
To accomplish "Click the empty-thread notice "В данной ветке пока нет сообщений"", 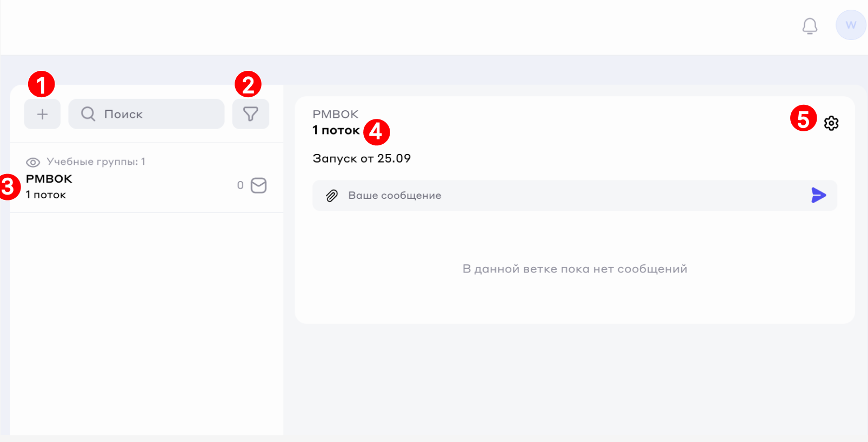I will pos(575,269).
